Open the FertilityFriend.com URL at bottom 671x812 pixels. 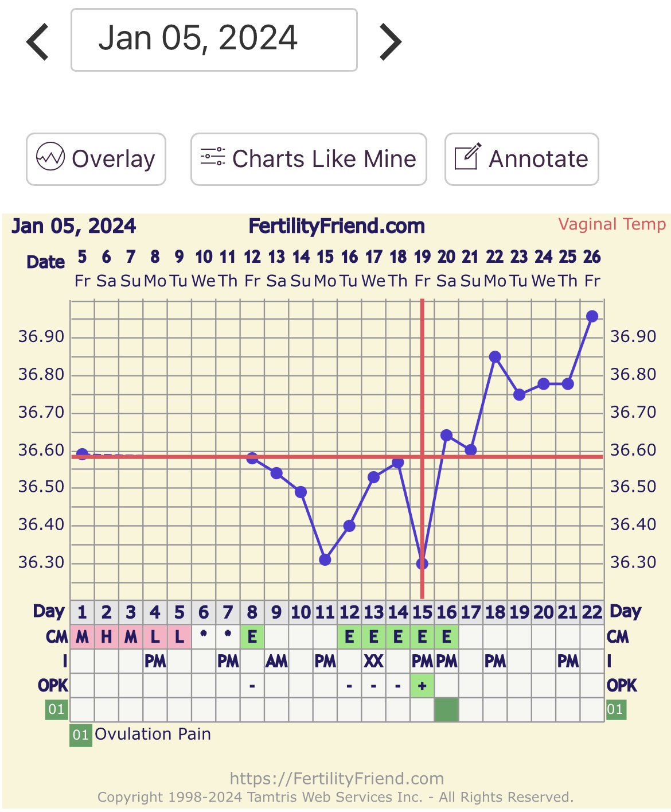[337, 778]
